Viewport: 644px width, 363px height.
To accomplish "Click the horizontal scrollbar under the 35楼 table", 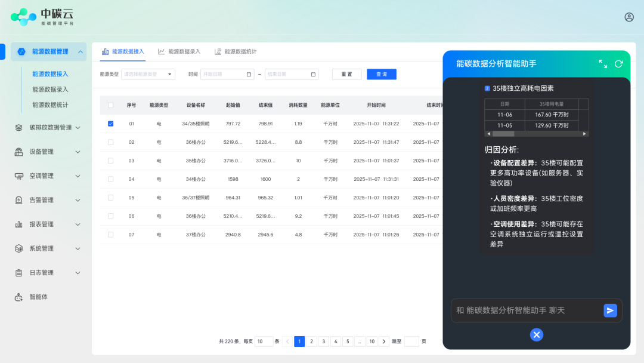I will tap(536, 134).
